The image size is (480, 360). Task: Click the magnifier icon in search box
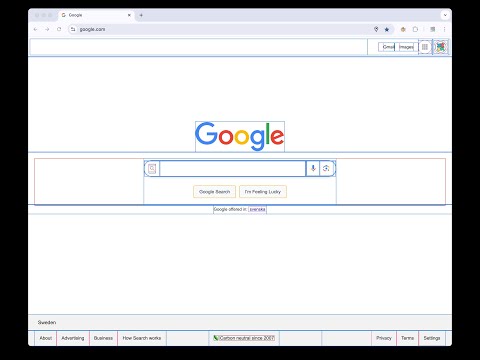coord(152,168)
